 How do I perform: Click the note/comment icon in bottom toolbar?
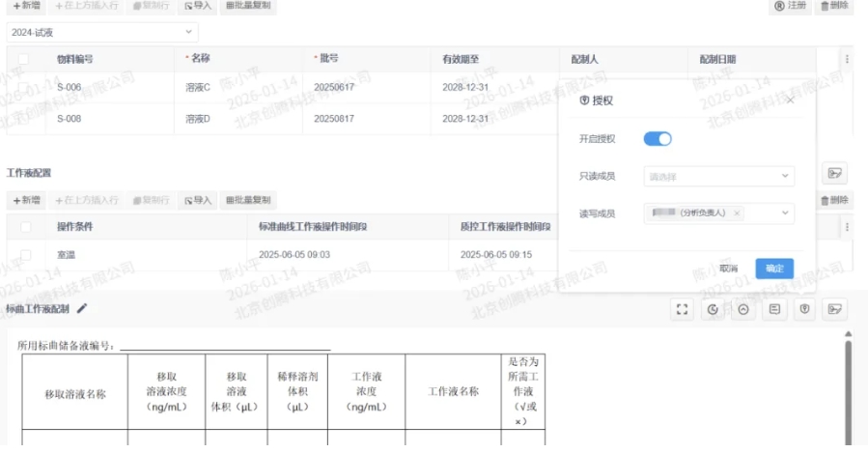(773, 309)
